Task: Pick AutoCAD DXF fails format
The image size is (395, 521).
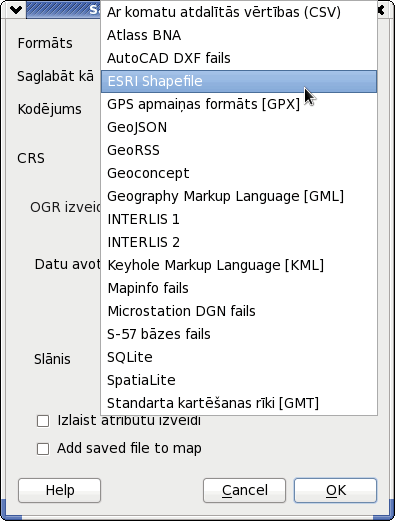Action: (x=239, y=58)
